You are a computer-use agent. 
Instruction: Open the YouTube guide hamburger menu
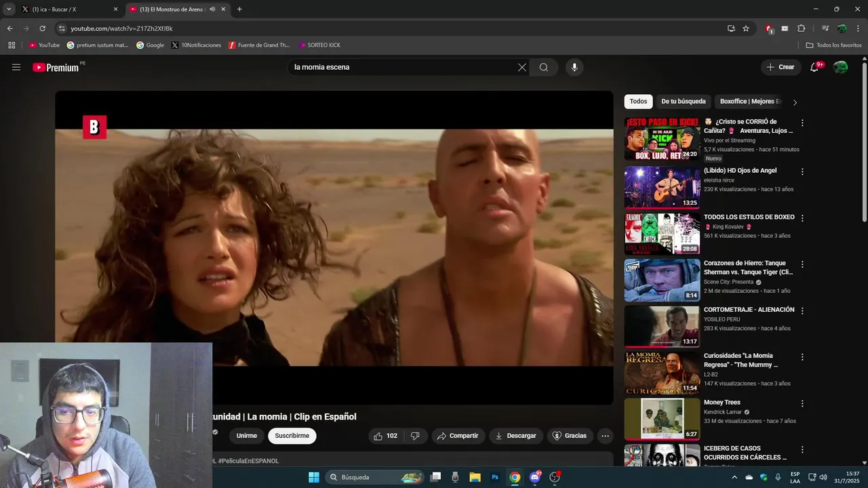coord(16,67)
